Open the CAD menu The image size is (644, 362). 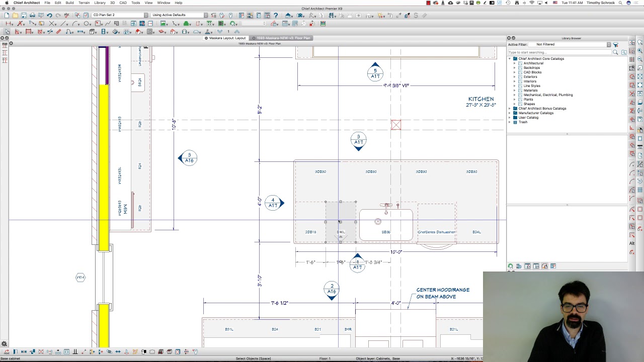tap(123, 3)
